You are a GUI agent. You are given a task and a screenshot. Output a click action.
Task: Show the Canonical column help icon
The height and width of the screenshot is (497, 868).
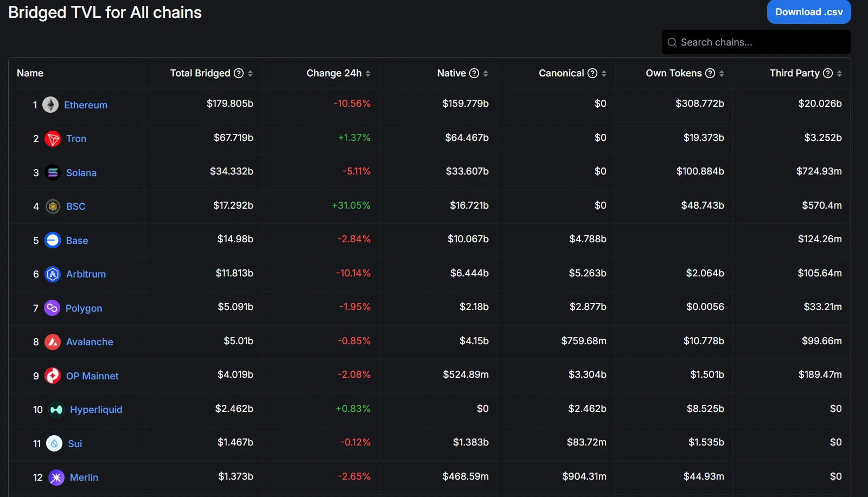coord(592,73)
